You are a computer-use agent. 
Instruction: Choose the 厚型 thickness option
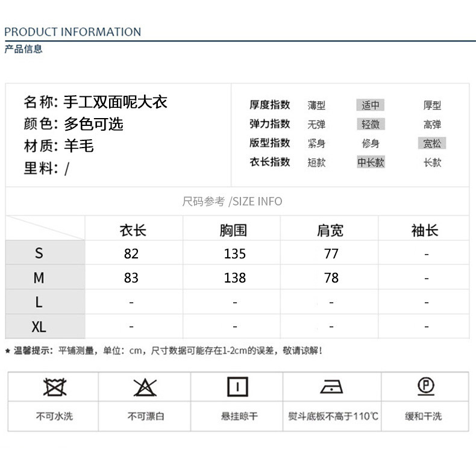(x=432, y=105)
